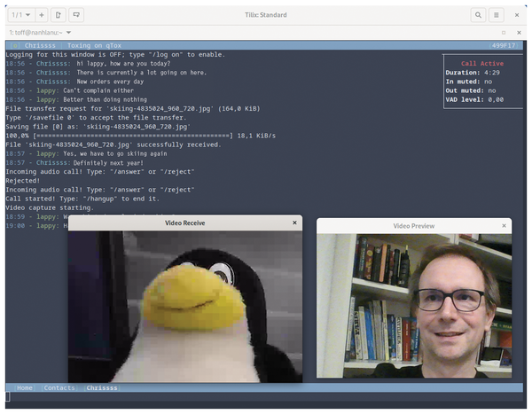Switch to the Home tab
Screen dimensions: 532x414
(x=25, y=388)
